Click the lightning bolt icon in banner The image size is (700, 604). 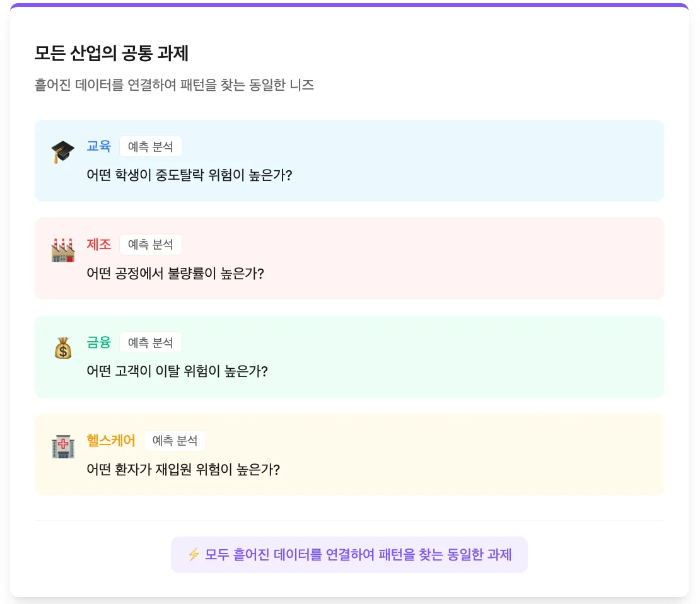click(x=194, y=555)
